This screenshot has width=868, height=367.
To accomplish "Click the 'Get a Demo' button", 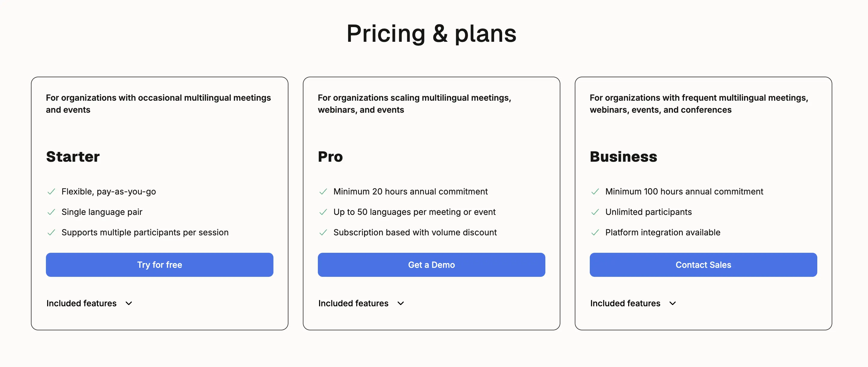I will pyautogui.click(x=431, y=265).
